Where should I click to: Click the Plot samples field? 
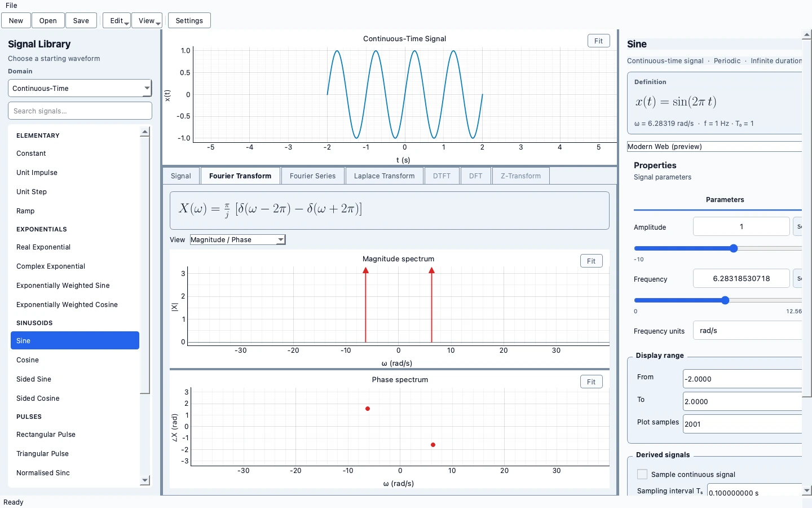pos(742,424)
